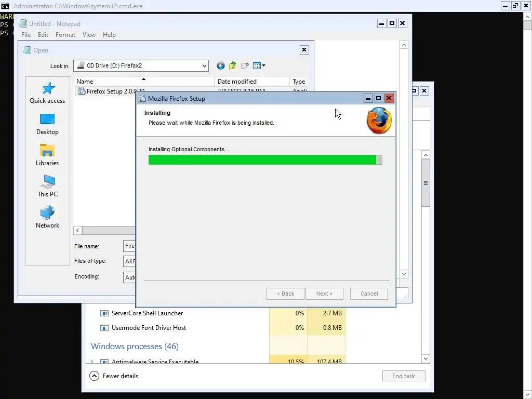This screenshot has width=532, height=399.
Task: Click the Back button in Firefox Setup
Action: 285,294
